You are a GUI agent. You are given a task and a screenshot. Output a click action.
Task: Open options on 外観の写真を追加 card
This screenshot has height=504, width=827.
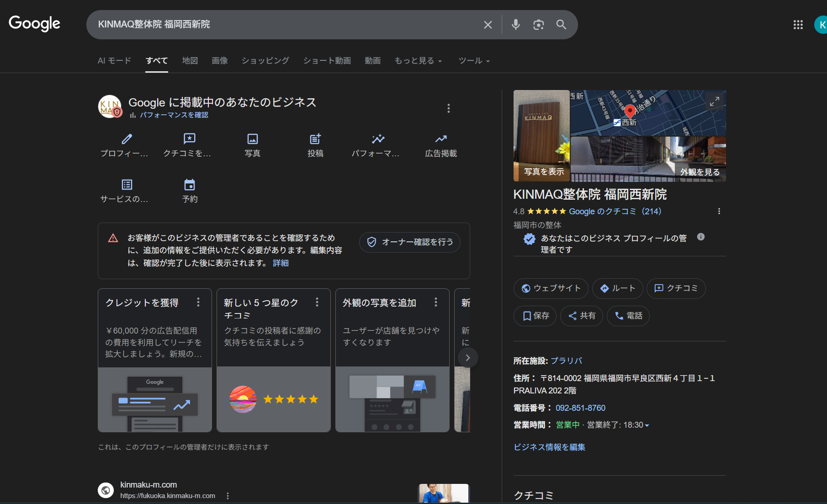tap(436, 302)
